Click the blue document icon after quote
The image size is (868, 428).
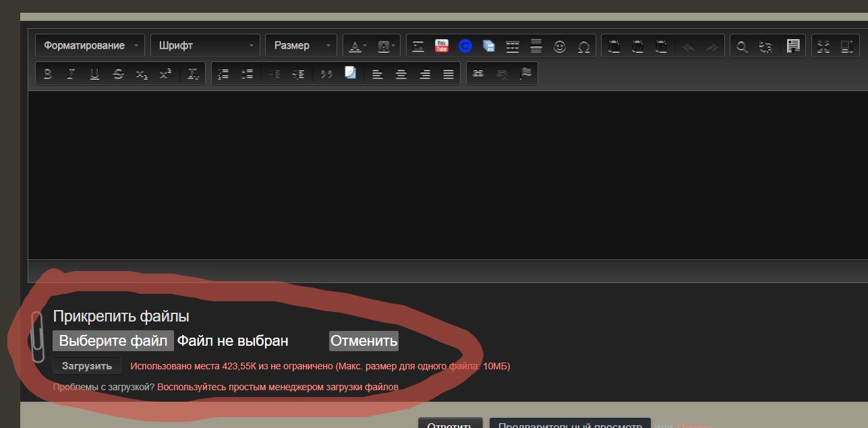tap(350, 73)
